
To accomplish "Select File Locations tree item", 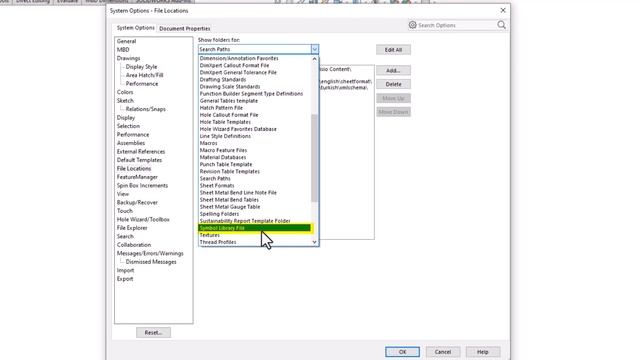I will 134,169.
